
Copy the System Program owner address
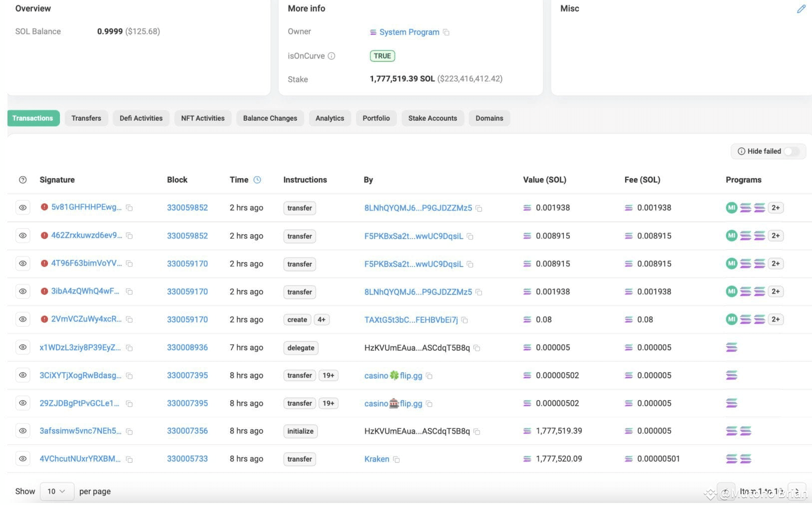point(446,32)
